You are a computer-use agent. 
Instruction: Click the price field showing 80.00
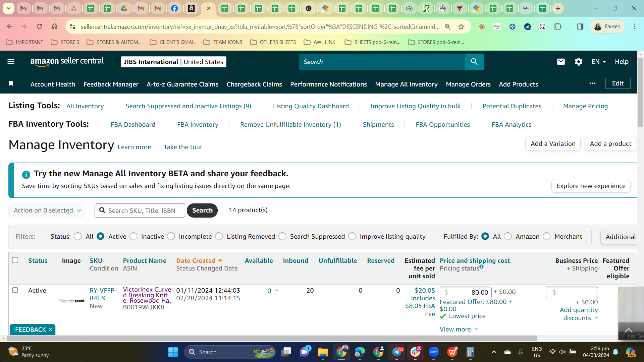pyautogui.click(x=466, y=292)
